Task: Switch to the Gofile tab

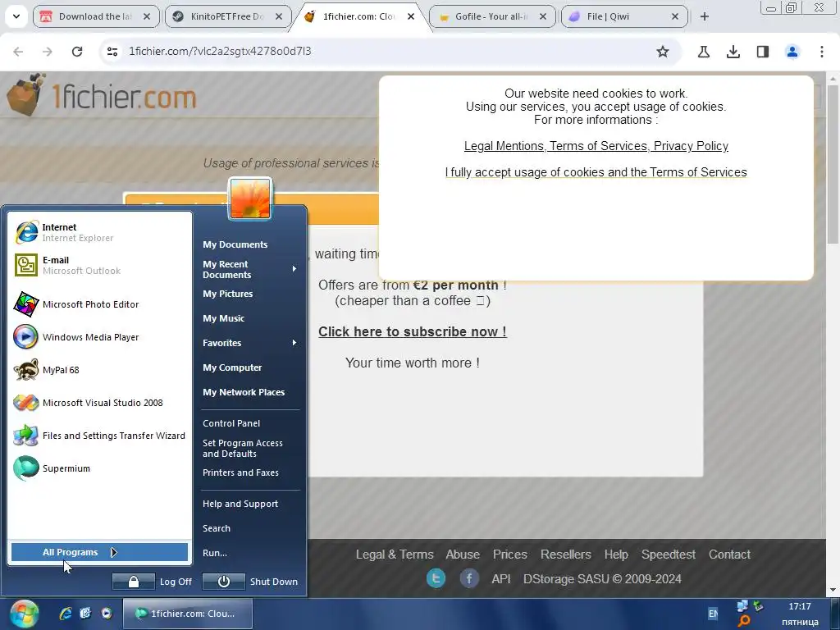Action: tap(491, 16)
